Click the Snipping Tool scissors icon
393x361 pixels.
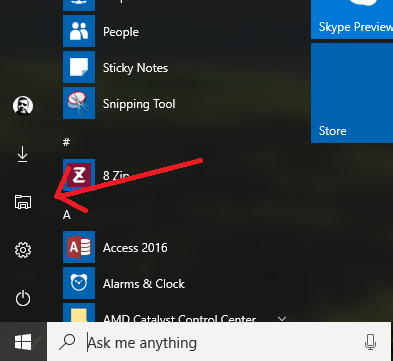click(79, 103)
